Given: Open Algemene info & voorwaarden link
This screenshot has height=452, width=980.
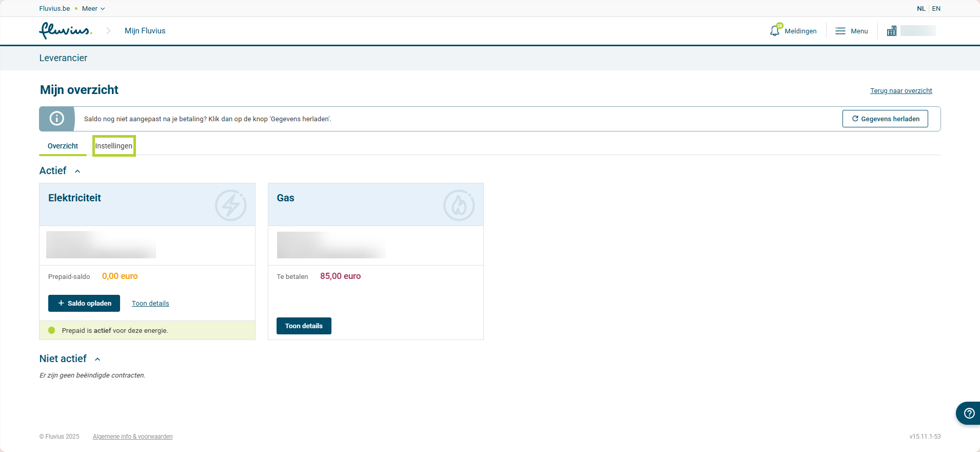Looking at the screenshot, I should (132, 437).
